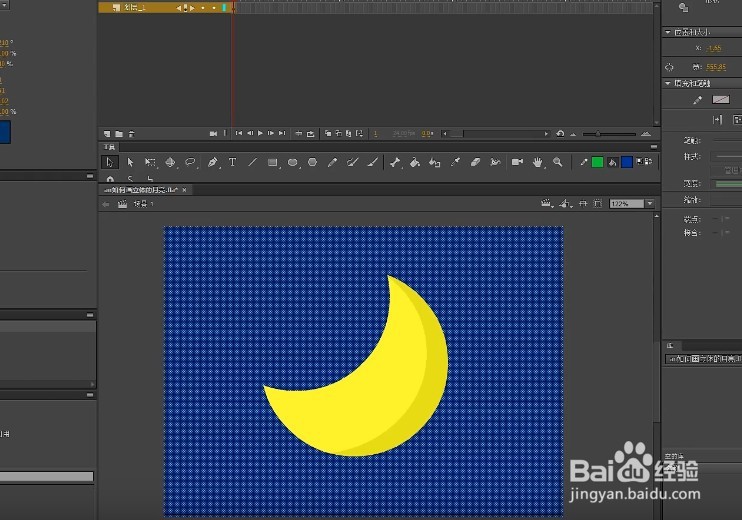The image size is (742, 520).
Task: Create a new layer folder
Action: tap(119, 134)
